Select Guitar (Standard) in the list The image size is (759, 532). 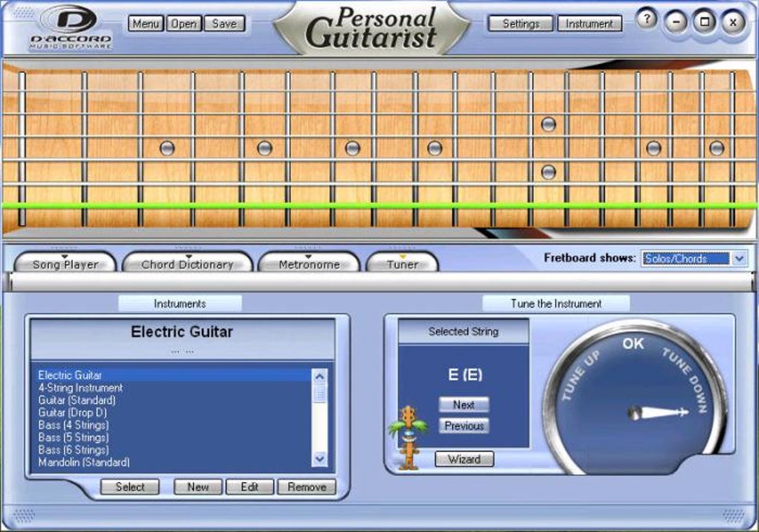(175, 400)
